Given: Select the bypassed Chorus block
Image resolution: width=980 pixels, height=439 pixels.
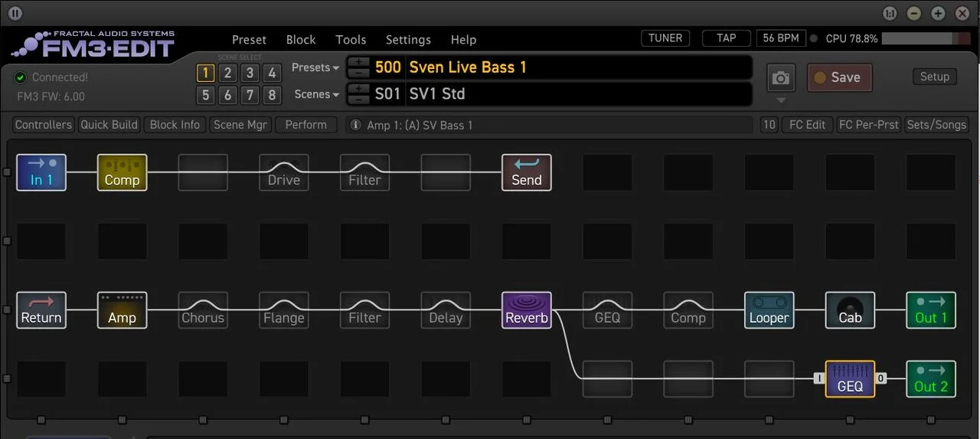Looking at the screenshot, I should click(x=203, y=310).
